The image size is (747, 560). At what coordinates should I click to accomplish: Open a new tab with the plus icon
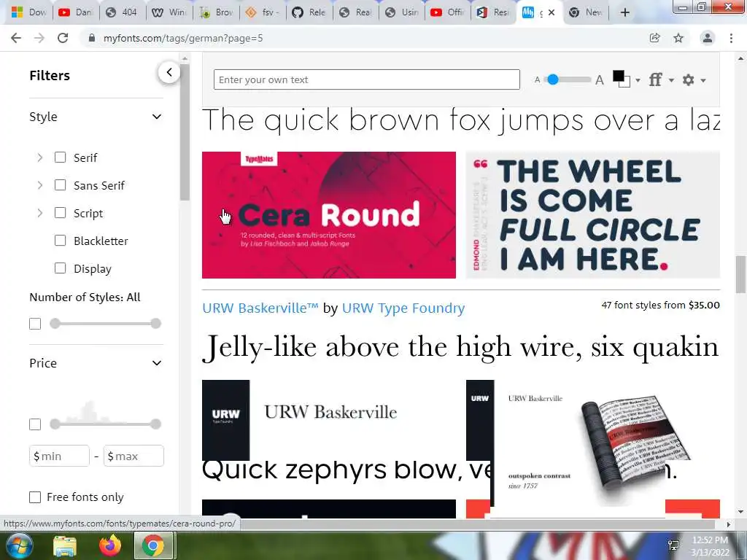[x=625, y=12]
